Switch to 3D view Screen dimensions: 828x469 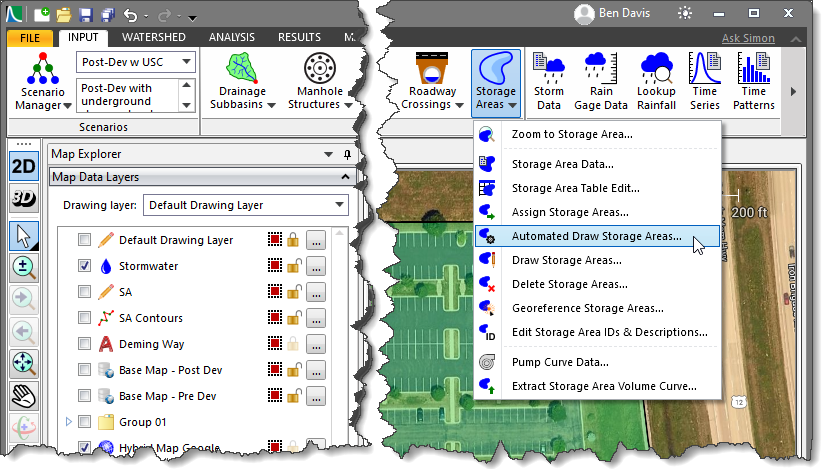[x=24, y=199]
